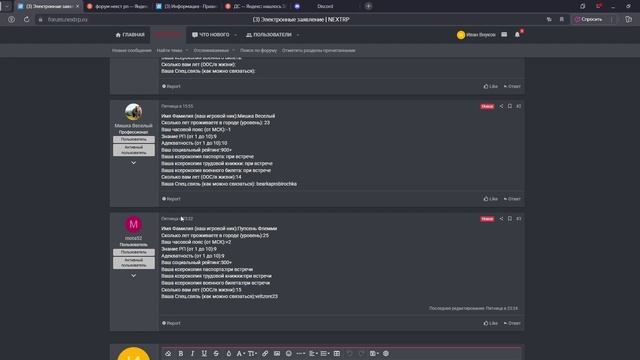This screenshot has width=640, height=360.
Task: Expand the ПОЛЬЗОВАТЕЛИ dropdown arrow
Action: click(x=298, y=35)
